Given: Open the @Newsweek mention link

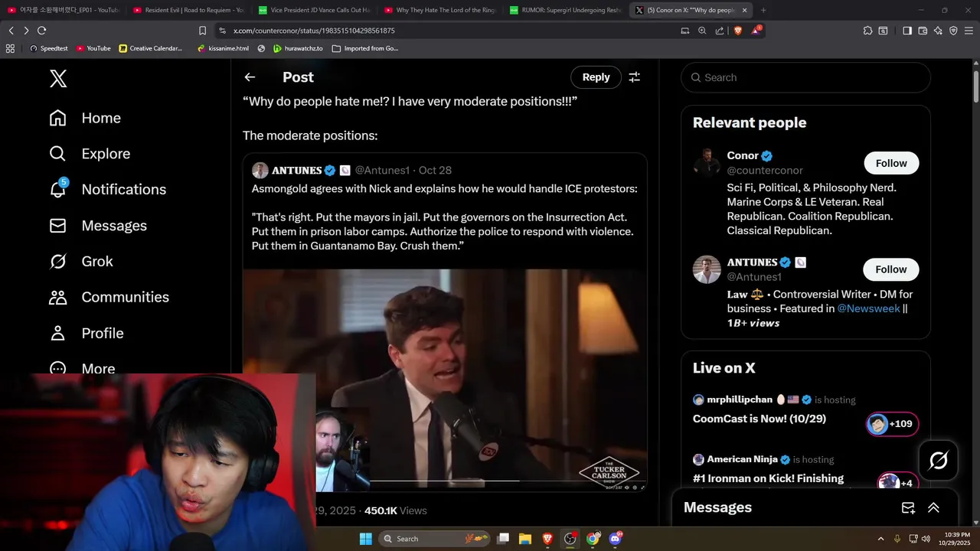Looking at the screenshot, I should pos(868,308).
